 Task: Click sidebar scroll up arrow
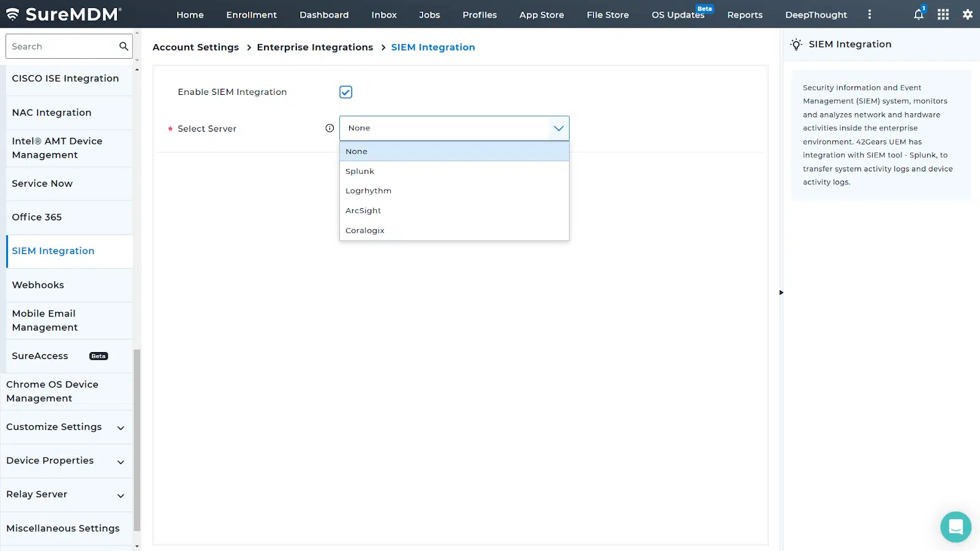[x=137, y=70]
